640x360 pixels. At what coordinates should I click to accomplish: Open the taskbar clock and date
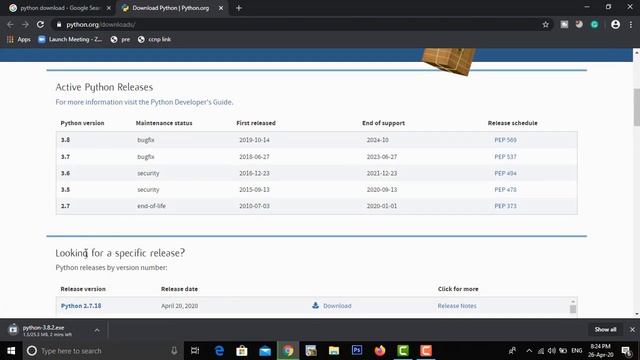pyautogui.click(x=601, y=351)
